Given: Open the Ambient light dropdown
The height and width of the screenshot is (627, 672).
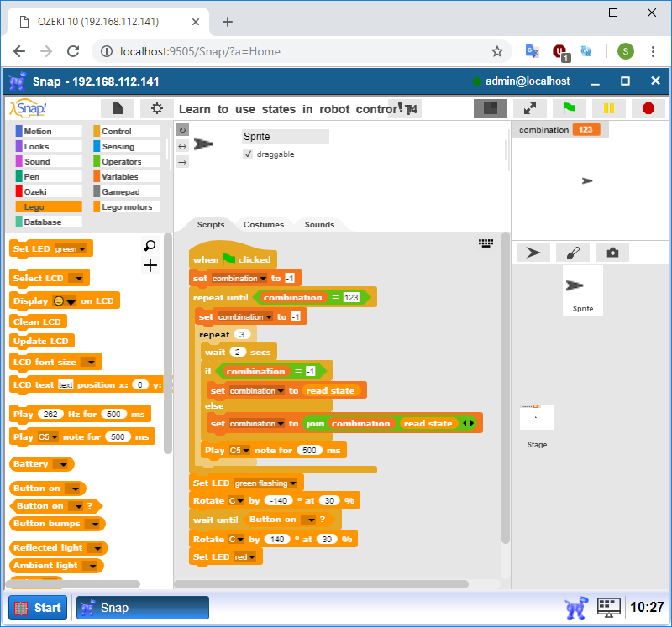Looking at the screenshot, I should pos(92,566).
